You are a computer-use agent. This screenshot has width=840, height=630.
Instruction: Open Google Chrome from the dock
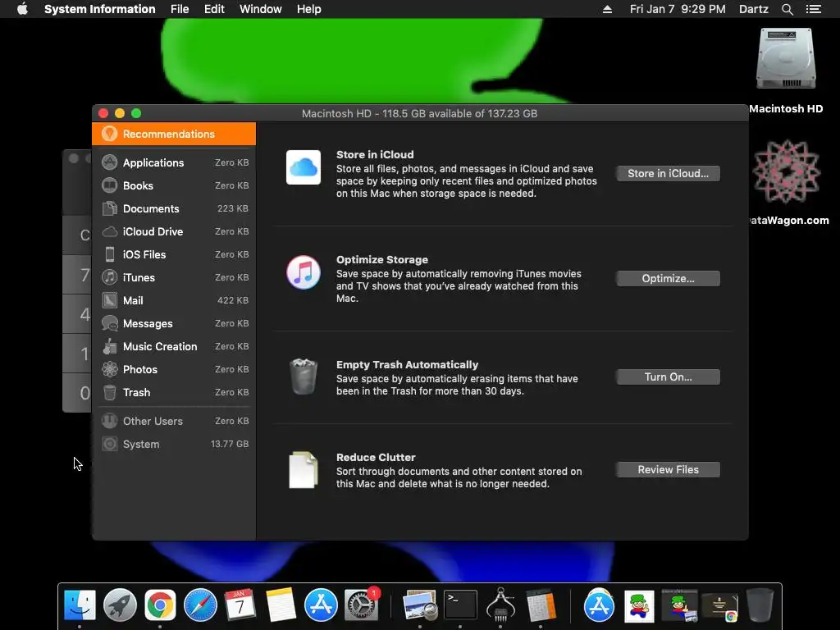tap(160, 605)
